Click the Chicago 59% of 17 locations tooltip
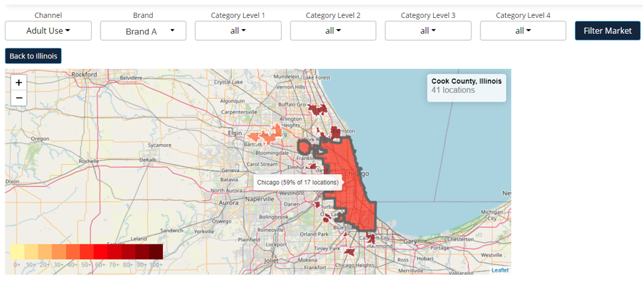The height and width of the screenshot is (285, 644). (x=297, y=182)
